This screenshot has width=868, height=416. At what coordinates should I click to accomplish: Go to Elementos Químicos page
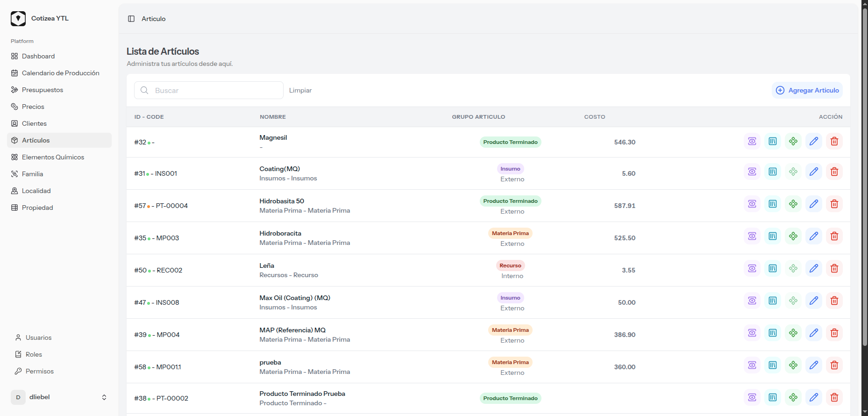pyautogui.click(x=53, y=157)
